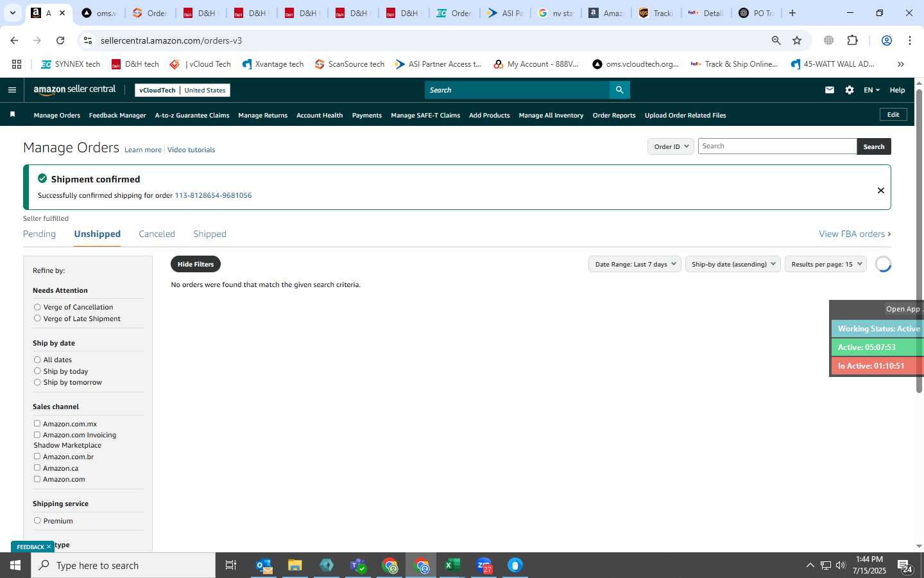Viewport: 924px width, 578px height.
Task: Open Date Range Last 7 days dropdown
Action: coord(635,264)
